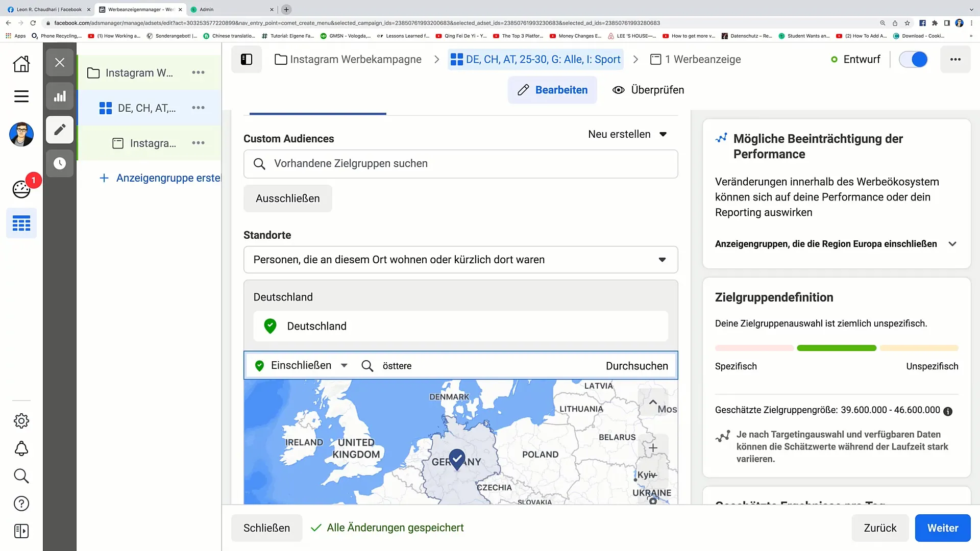Switch to the Admin browser tab

click(232, 9)
